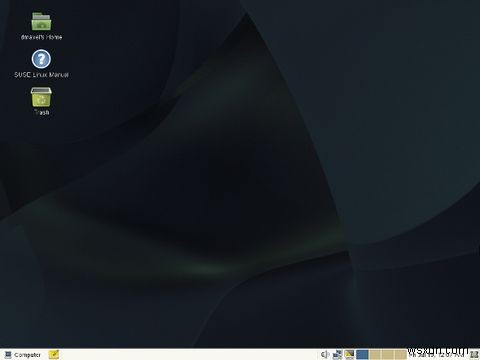The image size is (480, 360).
Task: Switch to the fourth workspace in the pager
Action: [x=400, y=355]
